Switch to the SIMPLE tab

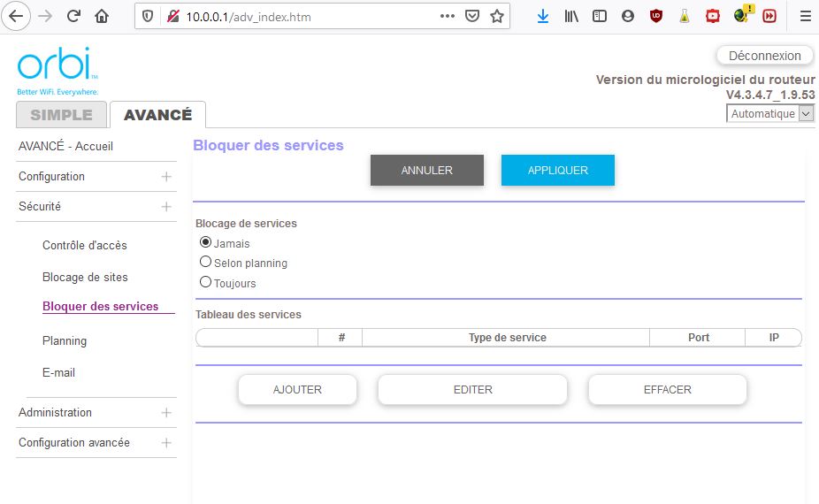coord(61,115)
